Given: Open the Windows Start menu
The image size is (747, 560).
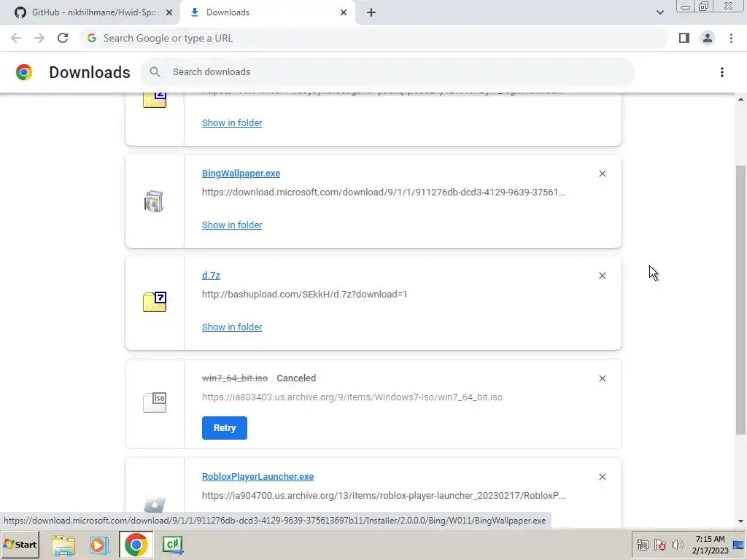Looking at the screenshot, I should (x=20, y=545).
